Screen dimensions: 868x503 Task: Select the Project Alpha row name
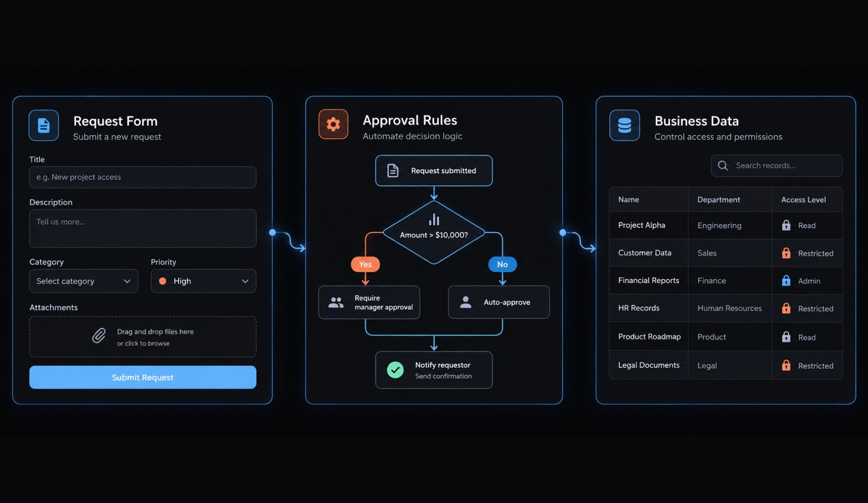click(x=641, y=225)
